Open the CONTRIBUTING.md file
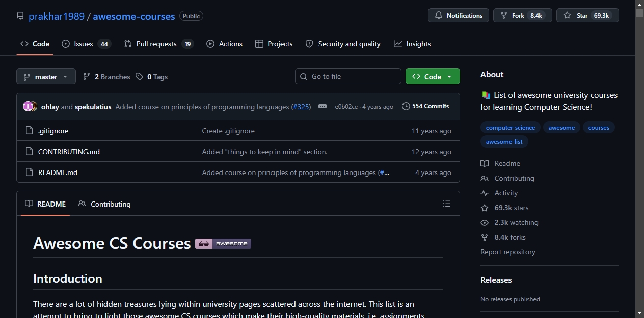Screen dimensions: 644x318 [x=69, y=152]
